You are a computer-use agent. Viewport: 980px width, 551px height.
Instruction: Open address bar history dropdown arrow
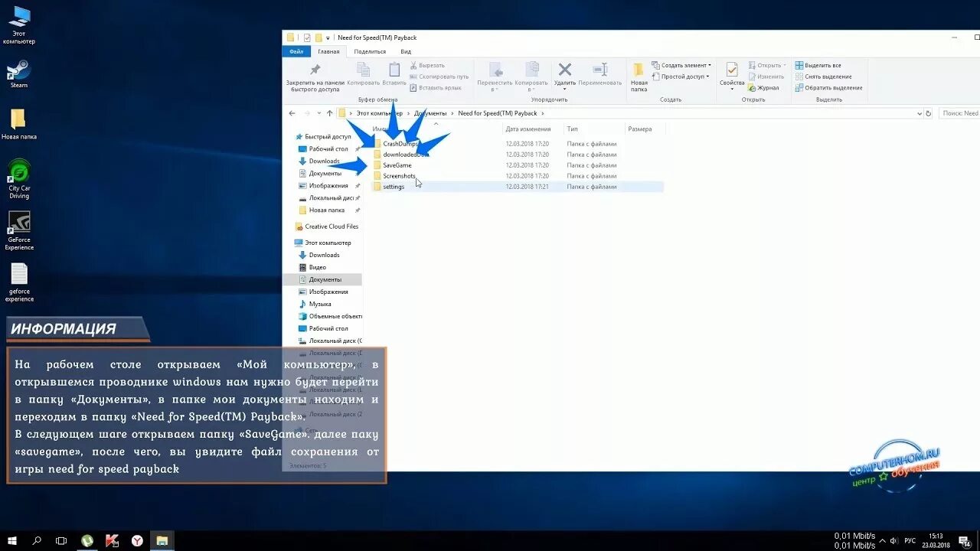919,113
